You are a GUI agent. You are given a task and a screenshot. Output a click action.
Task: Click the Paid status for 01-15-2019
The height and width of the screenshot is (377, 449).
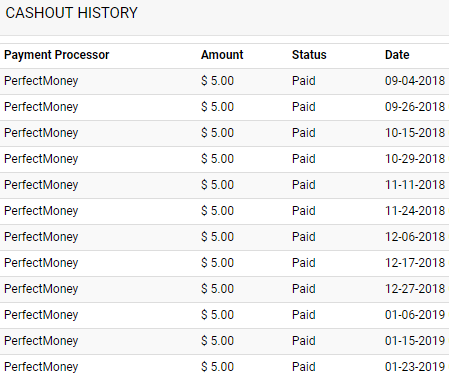(x=304, y=341)
